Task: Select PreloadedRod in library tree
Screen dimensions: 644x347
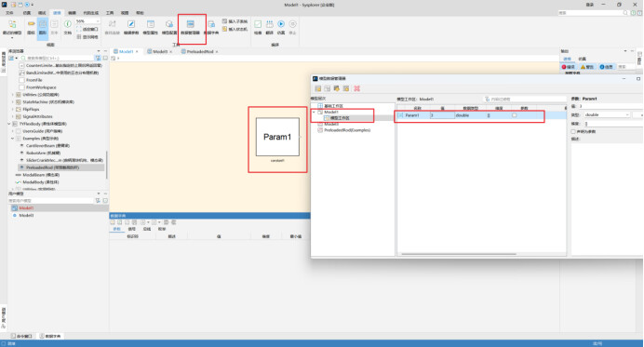Action: (52, 167)
